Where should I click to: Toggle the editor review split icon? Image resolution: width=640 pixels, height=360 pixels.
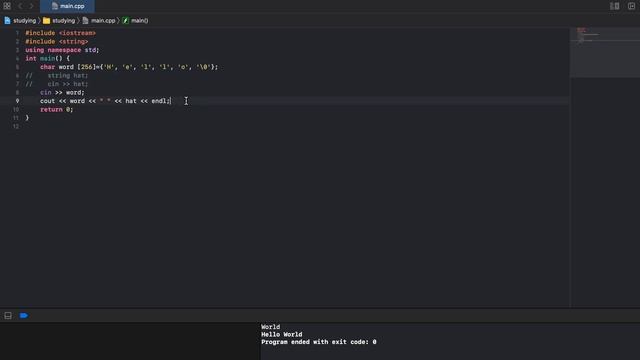click(x=614, y=6)
